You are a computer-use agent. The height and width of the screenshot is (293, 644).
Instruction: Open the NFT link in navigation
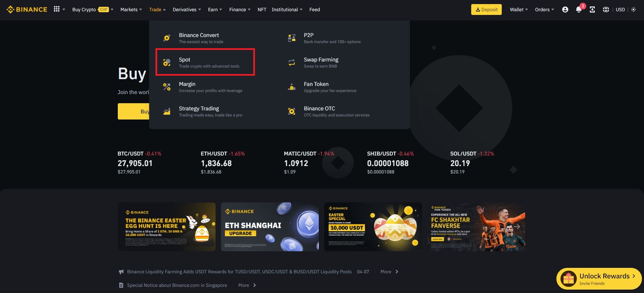coord(262,10)
